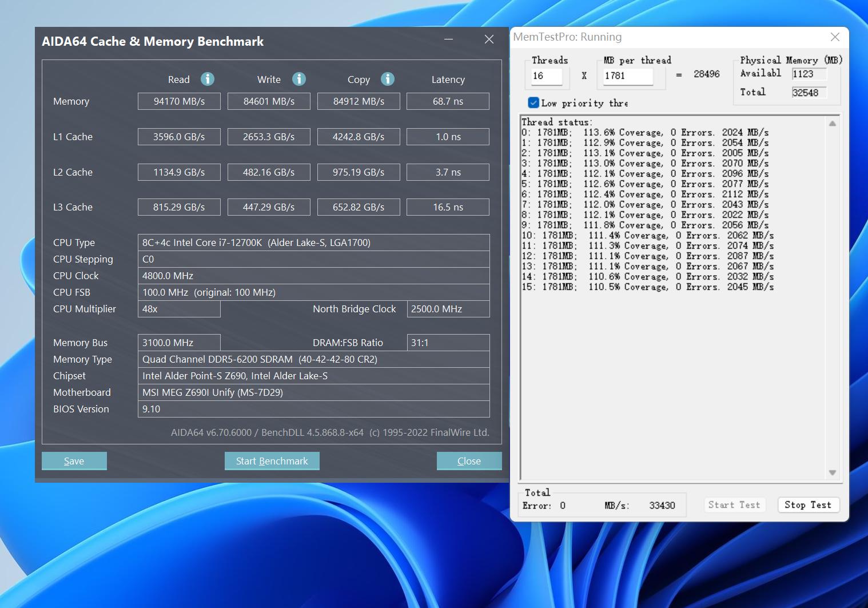
Task: Click the Memory Latency 68.7 ns box
Action: point(448,101)
